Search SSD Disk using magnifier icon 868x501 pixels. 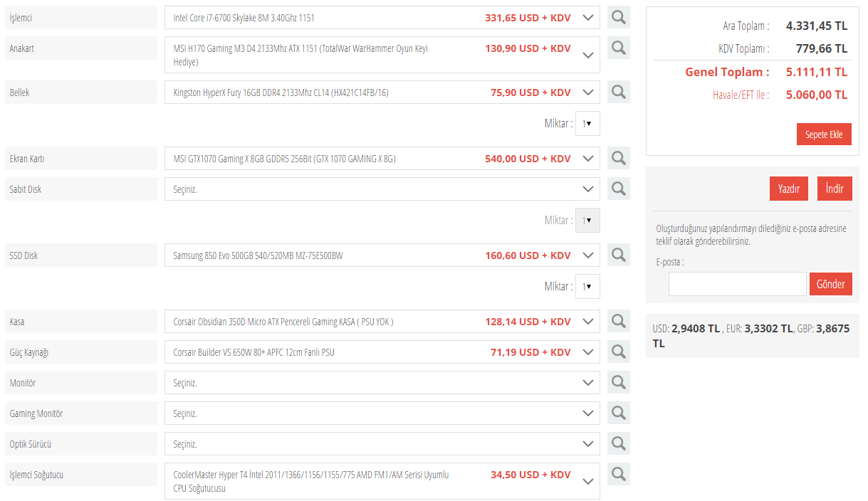[618, 255]
